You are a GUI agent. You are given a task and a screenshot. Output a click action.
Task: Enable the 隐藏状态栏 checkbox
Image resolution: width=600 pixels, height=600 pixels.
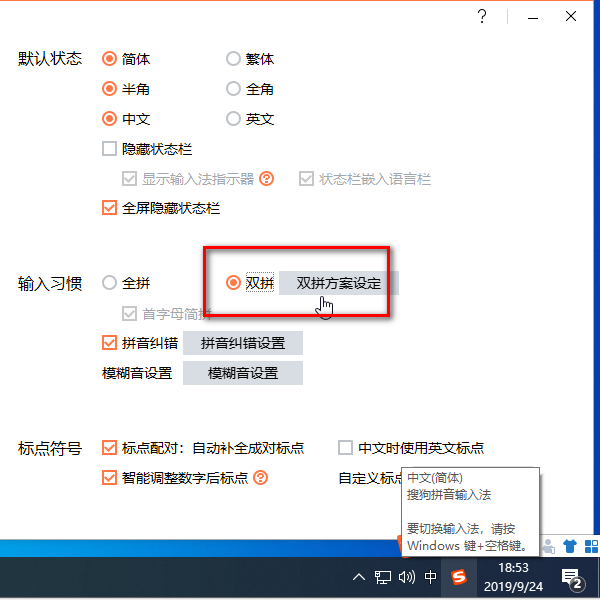point(109,148)
